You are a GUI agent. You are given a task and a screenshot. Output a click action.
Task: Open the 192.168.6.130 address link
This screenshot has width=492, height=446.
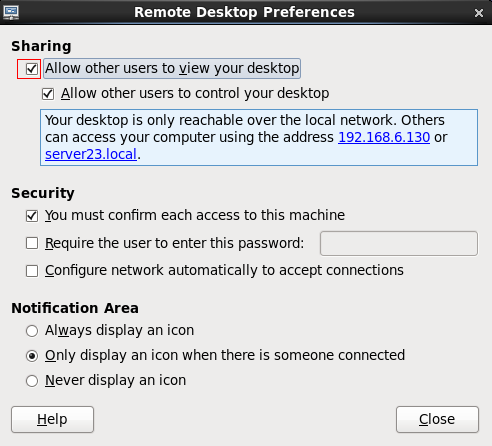click(384, 137)
